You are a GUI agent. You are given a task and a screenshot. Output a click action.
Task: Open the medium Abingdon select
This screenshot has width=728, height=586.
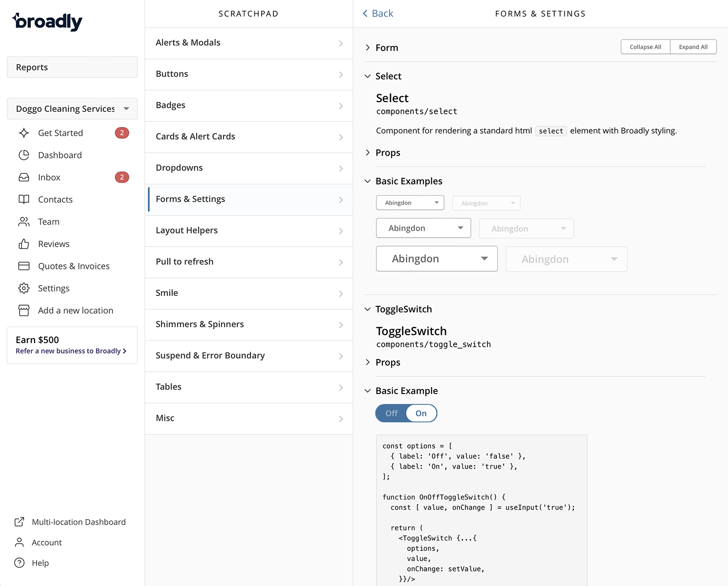tap(423, 228)
